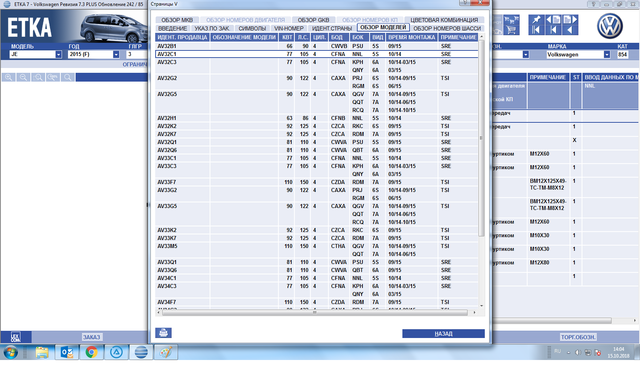Screen dimensions: 640x366
Task: Switch to the VIN-НОМЕР tab
Action: click(289, 28)
